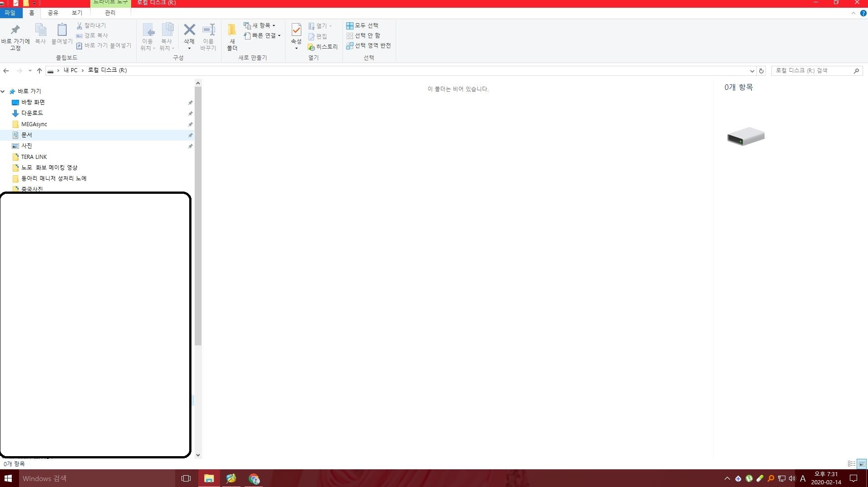Viewport: 868px width, 487px height.
Task: Toggle the IME language indicator A
Action: (803, 478)
